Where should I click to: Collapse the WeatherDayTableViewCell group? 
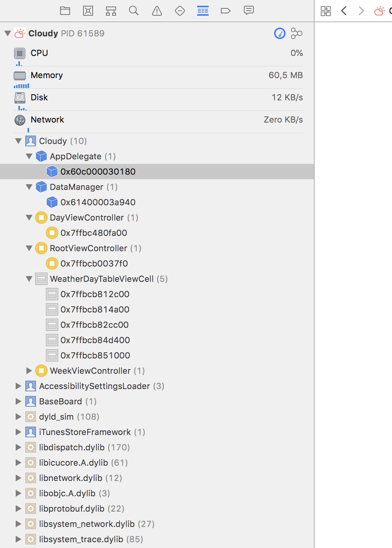29,279
